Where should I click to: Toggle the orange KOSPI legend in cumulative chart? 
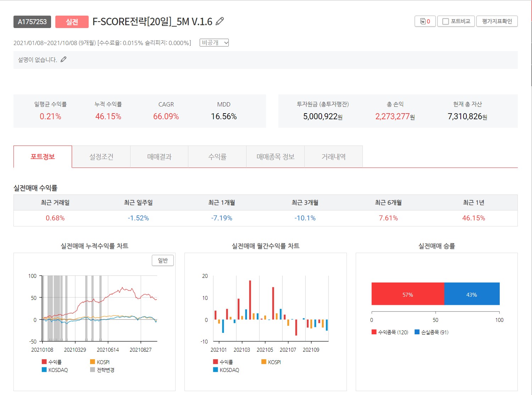coord(100,362)
